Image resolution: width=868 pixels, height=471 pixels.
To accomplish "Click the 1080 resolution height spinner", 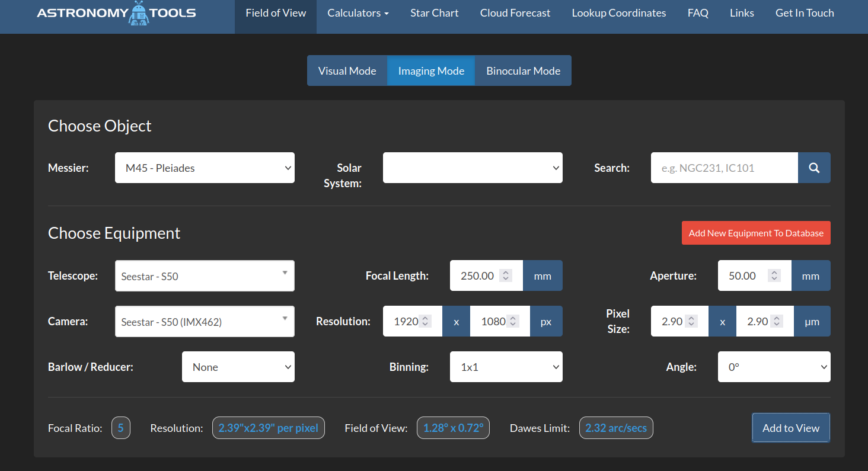I will click(513, 321).
